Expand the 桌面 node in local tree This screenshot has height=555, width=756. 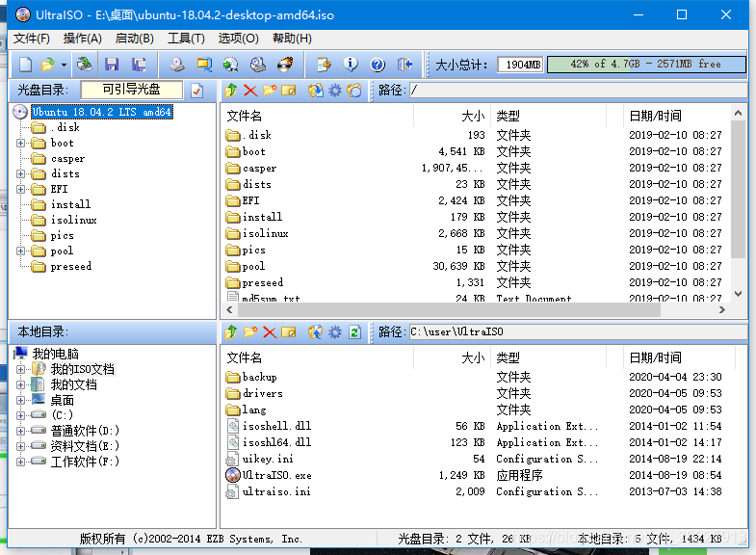coord(21,400)
